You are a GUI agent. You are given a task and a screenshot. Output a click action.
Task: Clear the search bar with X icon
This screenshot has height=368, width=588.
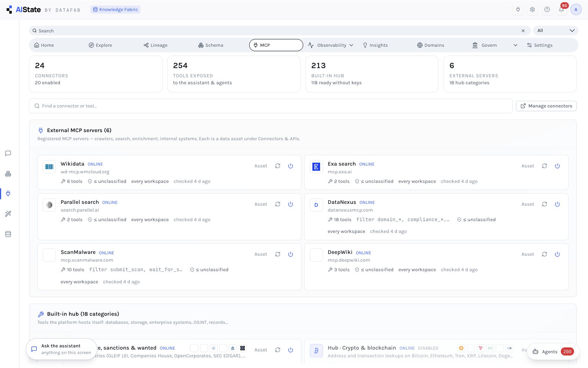click(x=523, y=31)
